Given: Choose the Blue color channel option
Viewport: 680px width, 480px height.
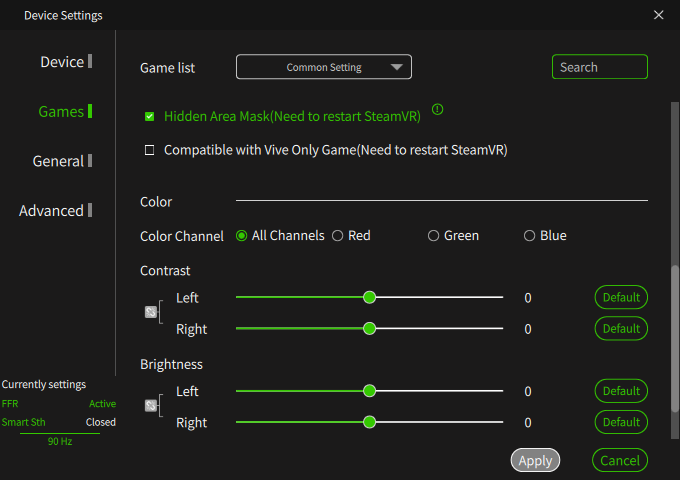Looking at the screenshot, I should pyautogui.click(x=529, y=235).
